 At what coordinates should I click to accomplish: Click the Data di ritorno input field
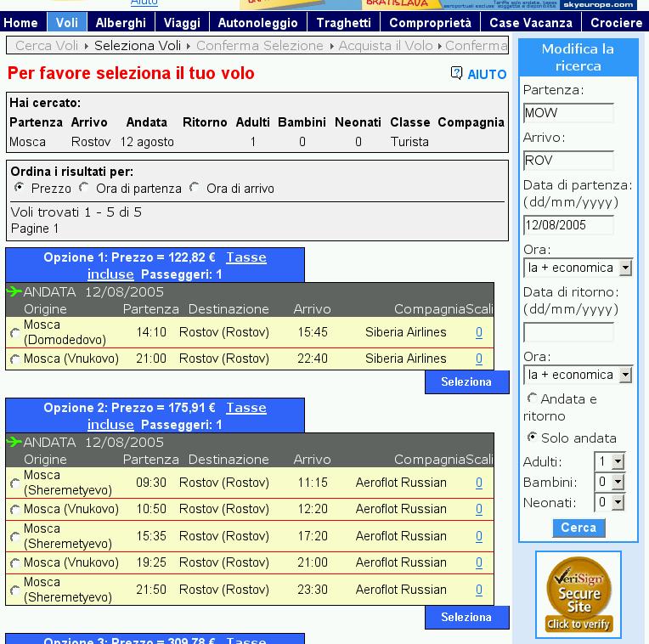(x=568, y=332)
